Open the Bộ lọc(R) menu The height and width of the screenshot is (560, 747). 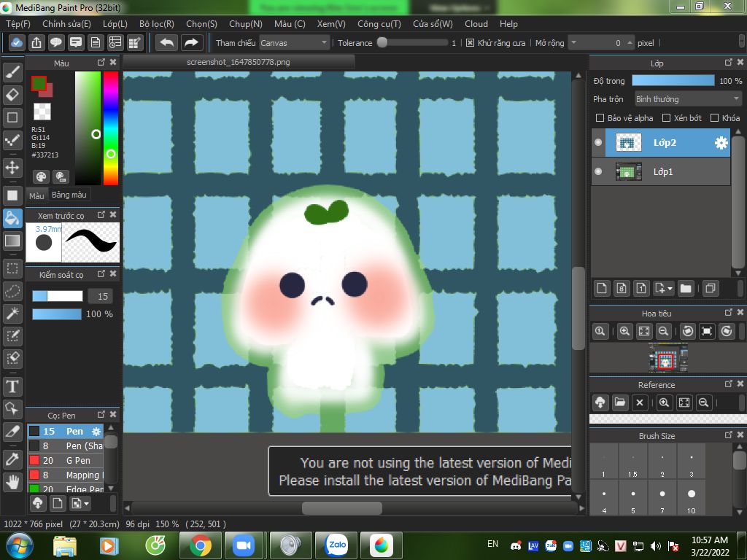tap(156, 24)
